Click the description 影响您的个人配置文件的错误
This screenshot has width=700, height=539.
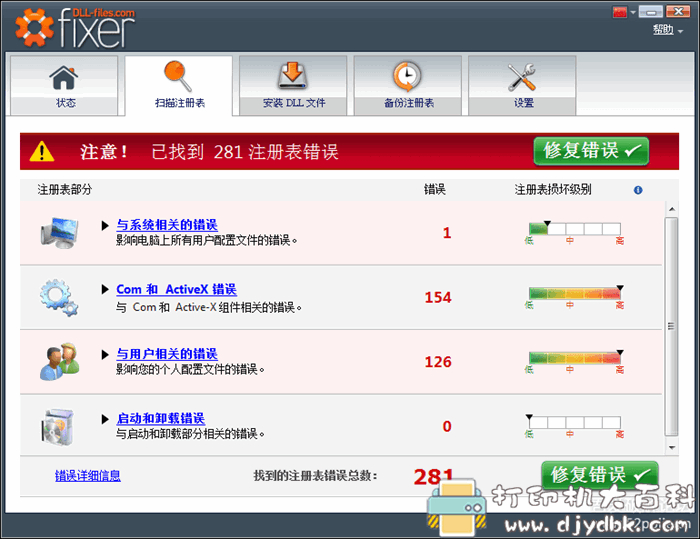190,369
